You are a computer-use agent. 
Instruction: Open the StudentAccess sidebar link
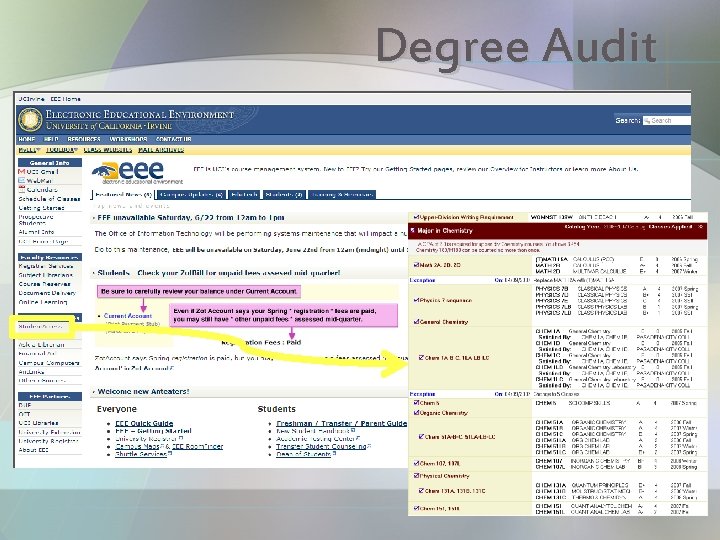tap(40, 326)
